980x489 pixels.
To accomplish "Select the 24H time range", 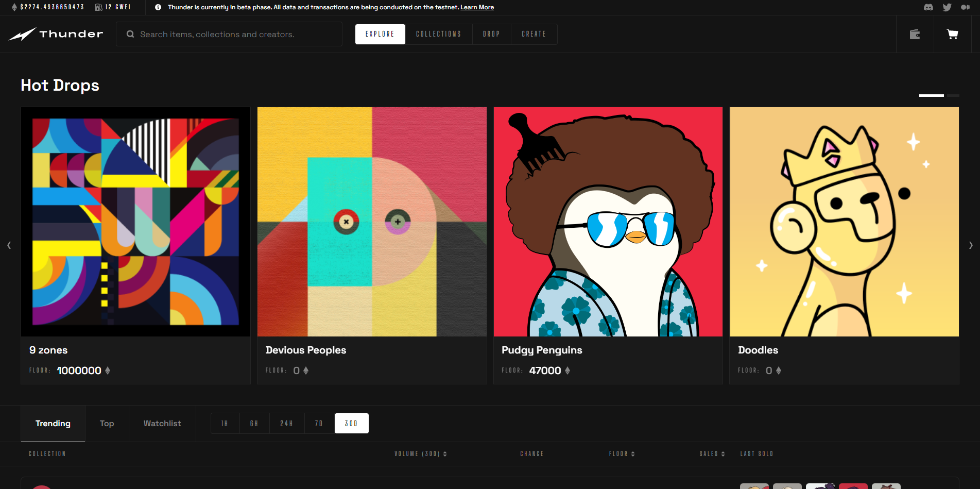I will pos(287,424).
